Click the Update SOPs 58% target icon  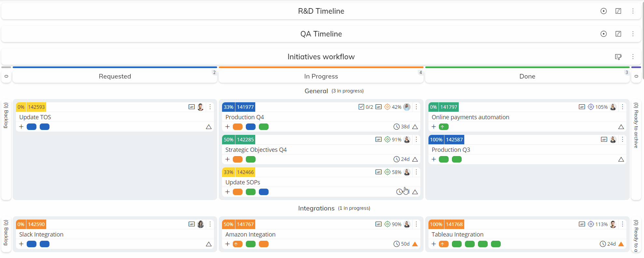pos(387,172)
